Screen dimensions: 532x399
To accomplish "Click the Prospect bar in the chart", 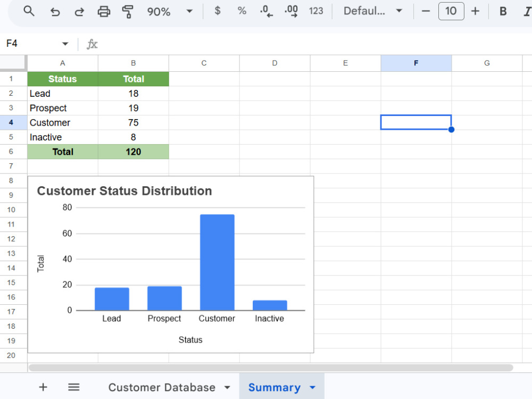I will coord(164,298).
